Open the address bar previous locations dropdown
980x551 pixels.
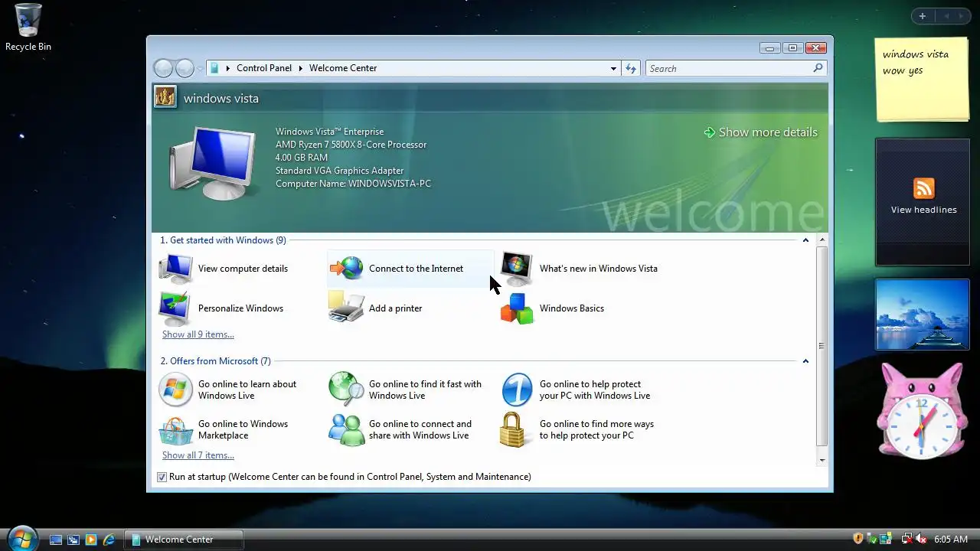point(613,68)
